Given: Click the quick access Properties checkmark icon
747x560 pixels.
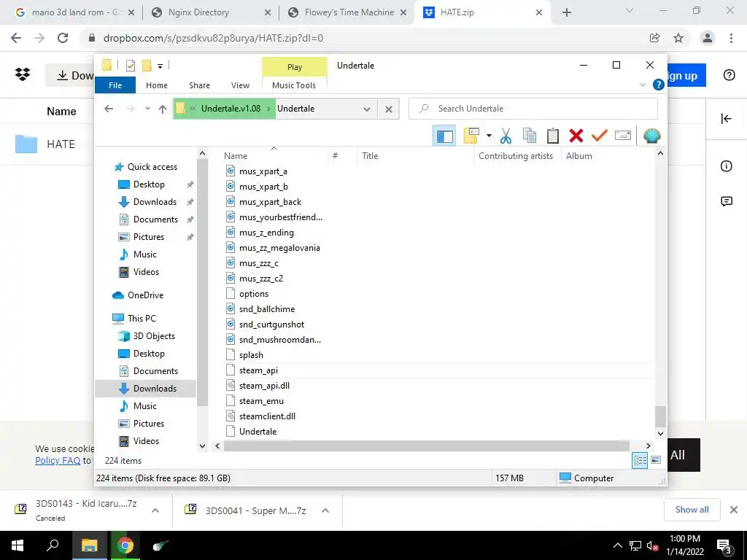Looking at the screenshot, I should click(130, 66).
